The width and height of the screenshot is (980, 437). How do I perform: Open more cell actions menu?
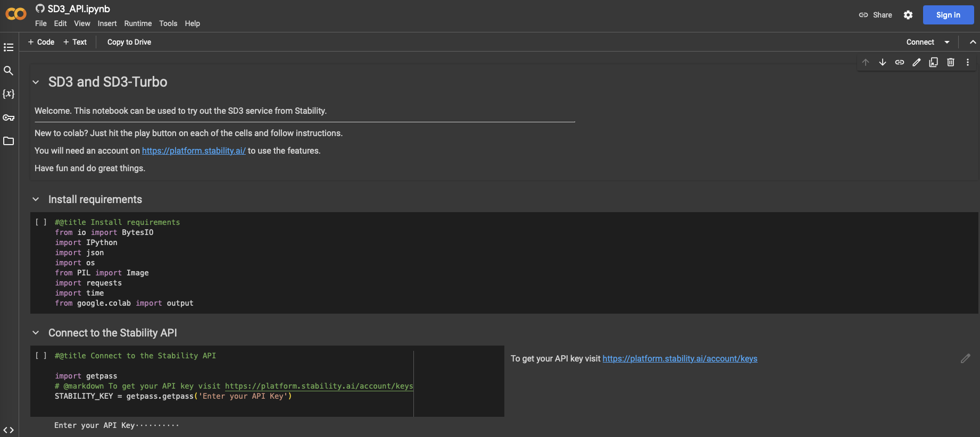(x=968, y=62)
